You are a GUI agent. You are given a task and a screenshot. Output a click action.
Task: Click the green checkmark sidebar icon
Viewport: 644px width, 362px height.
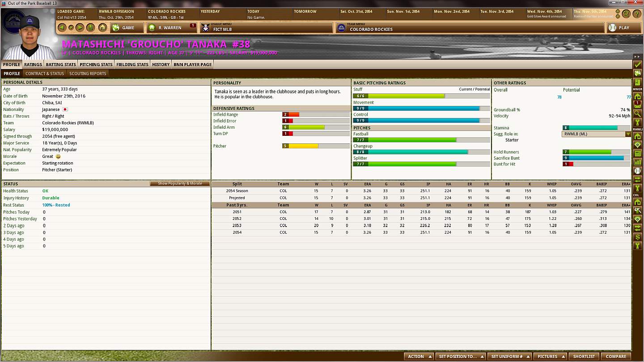coord(638,65)
